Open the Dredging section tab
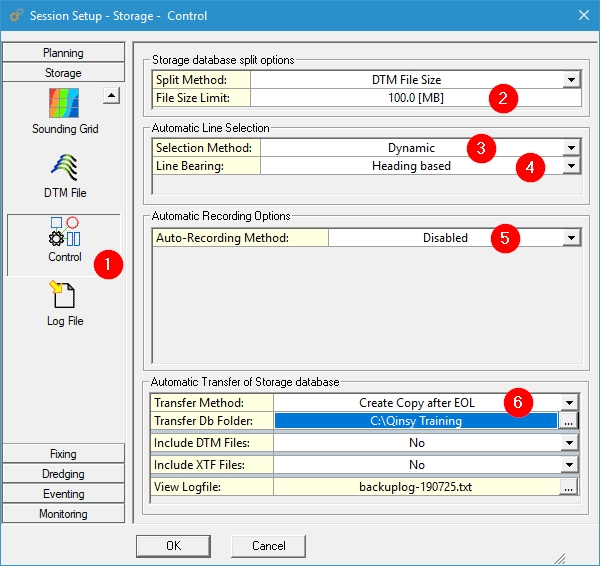Viewport: 600px width, 566px height. point(63,474)
